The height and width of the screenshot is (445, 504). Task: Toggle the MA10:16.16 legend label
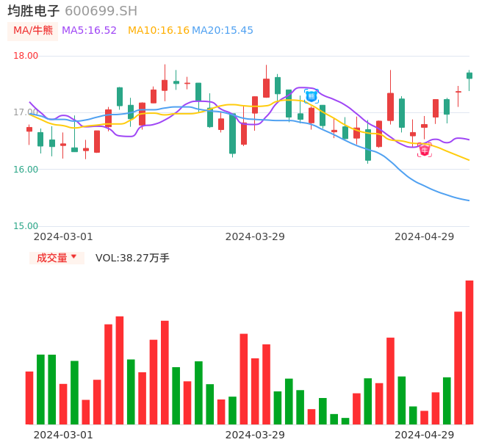tap(158, 31)
